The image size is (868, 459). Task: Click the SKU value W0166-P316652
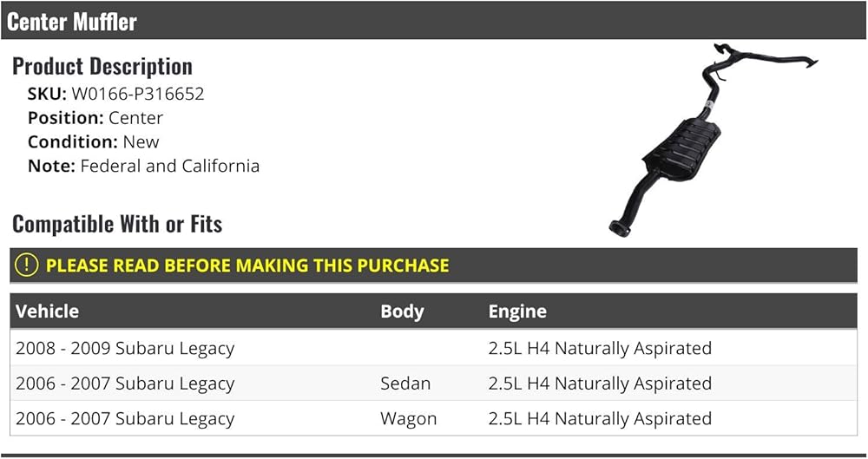138,94
